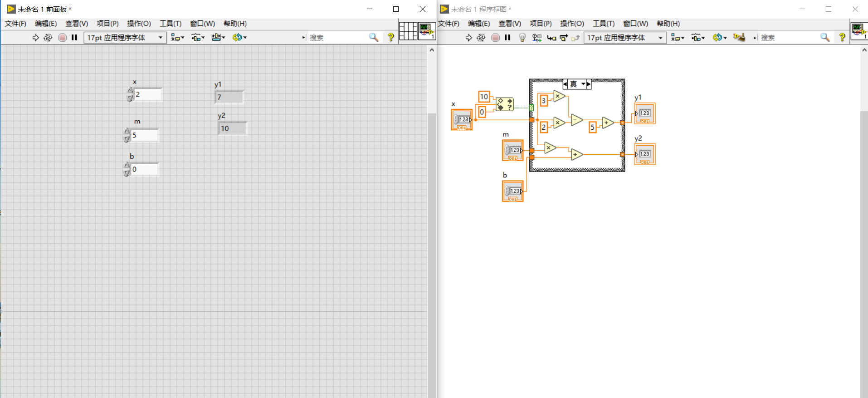Toggle Retain Wire Values button
This screenshot has width=868, height=398.
point(537,38)
